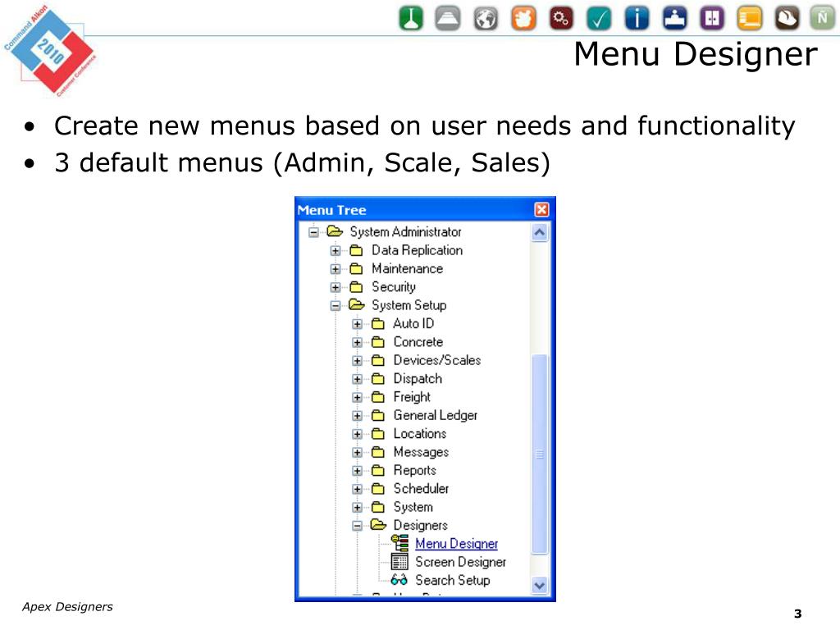This screenshot has height=630, width=840.
Task: Expand the Locations node
Action: pos(358,434)
